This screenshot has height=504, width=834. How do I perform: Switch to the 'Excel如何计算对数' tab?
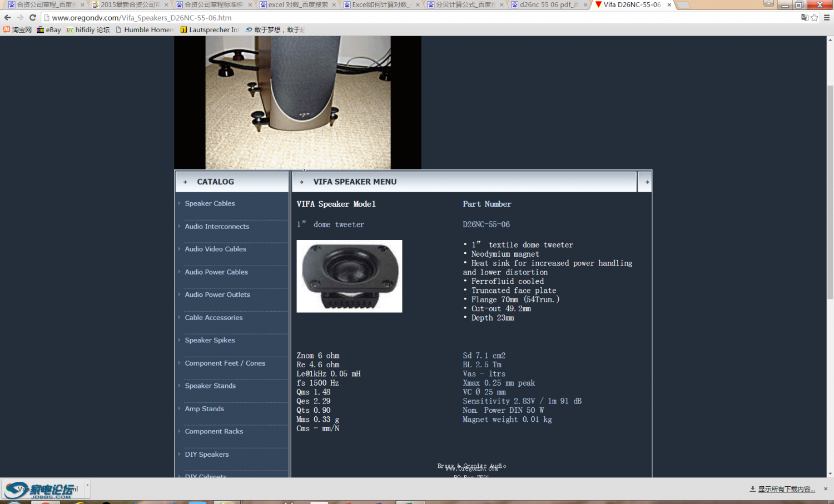[x=381, y=4]
